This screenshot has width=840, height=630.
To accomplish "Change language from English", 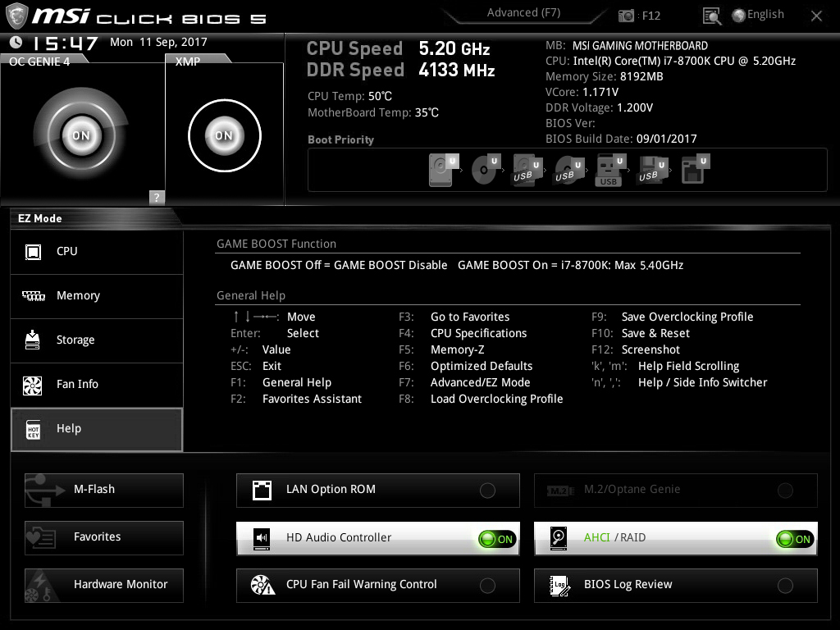I will pos(765,15).
